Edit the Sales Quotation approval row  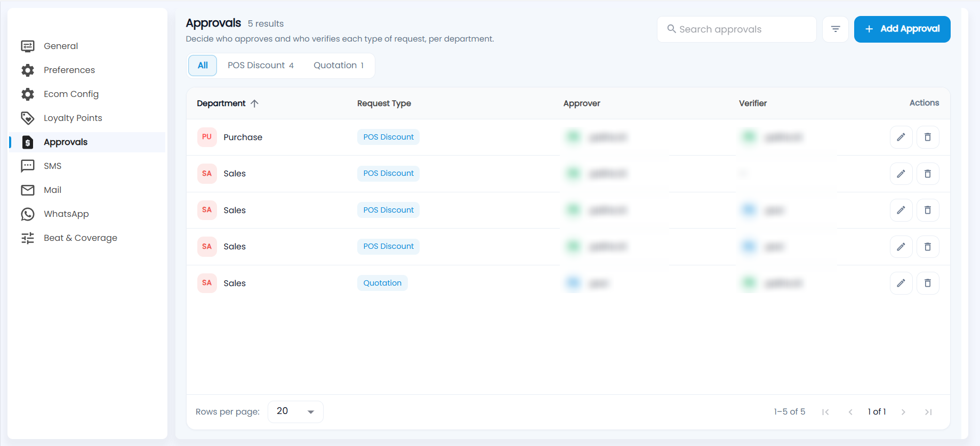(901, 283)
